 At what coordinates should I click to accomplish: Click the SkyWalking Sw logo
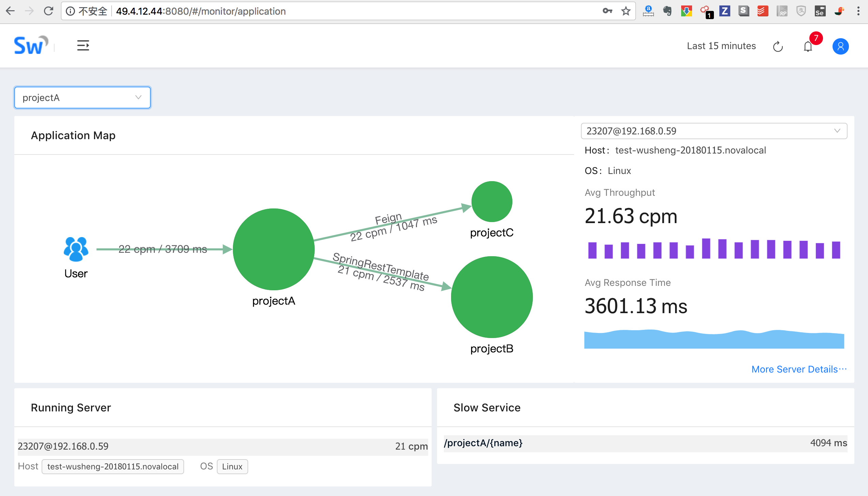(x=31, y=45)
